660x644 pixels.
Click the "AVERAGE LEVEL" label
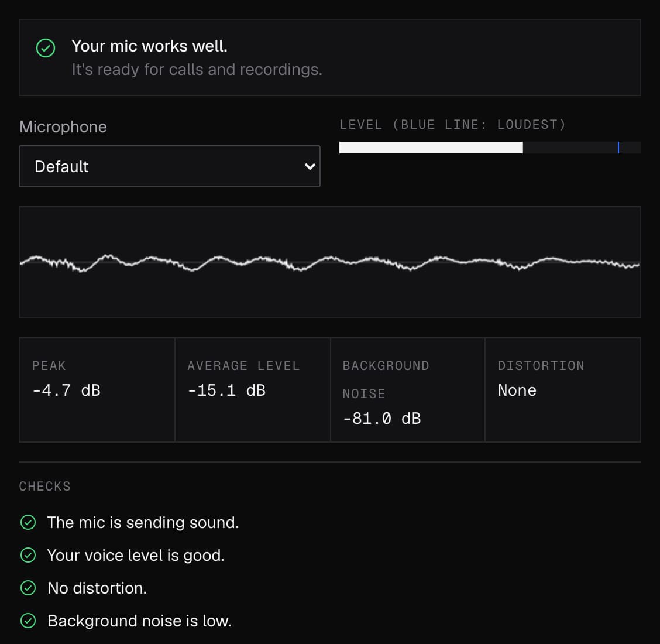pyautogui.click(x=244, y=365)
